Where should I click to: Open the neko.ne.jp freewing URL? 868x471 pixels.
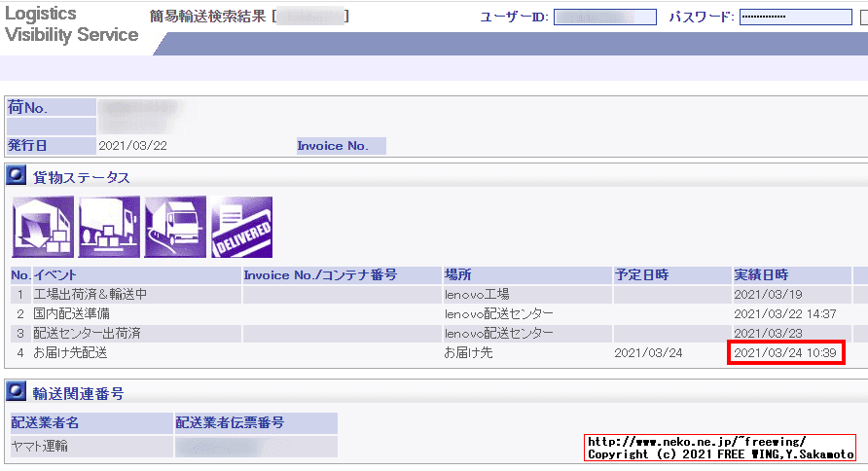click(697, 441)
